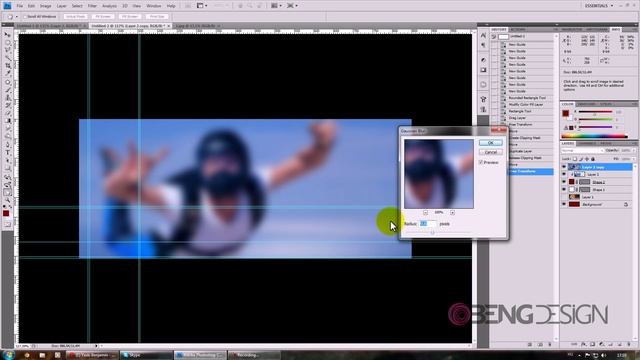Hide the Background layer

click(564, 204)
